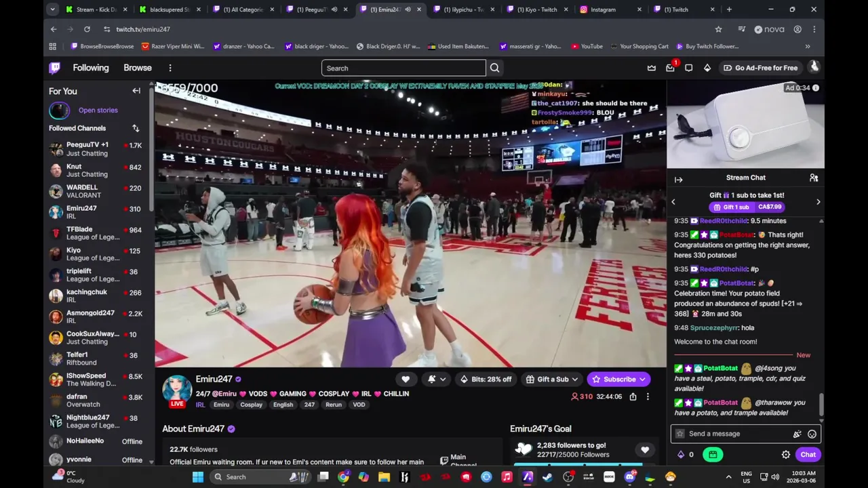The image size is (868, 488).
Task: Reload the Twitch page
Action: (87, 29)
